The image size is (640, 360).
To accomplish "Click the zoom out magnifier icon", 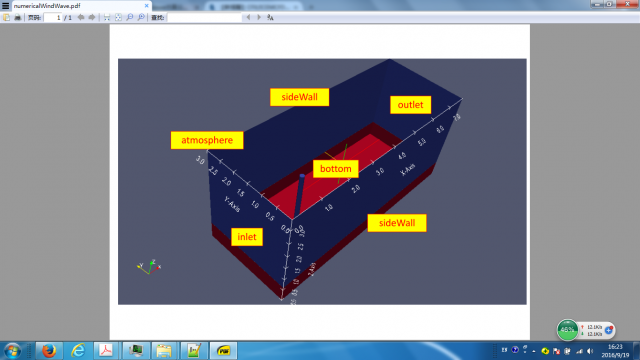I will click(x=130, y=17).
